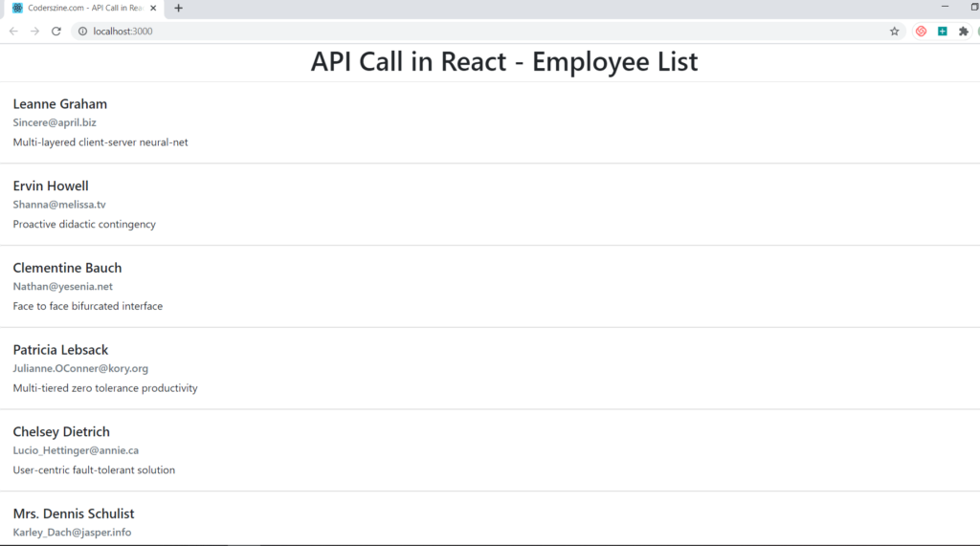Click the Lucio_Hettinger@annie.ca email
Screen dimensions: 980x546
[76, 450]
